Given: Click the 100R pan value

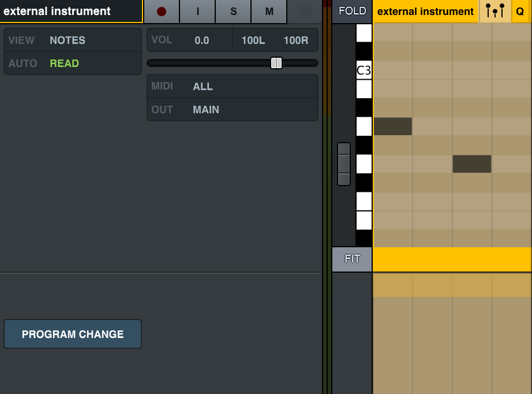Looking at the screenshot, I should point(296,40).
